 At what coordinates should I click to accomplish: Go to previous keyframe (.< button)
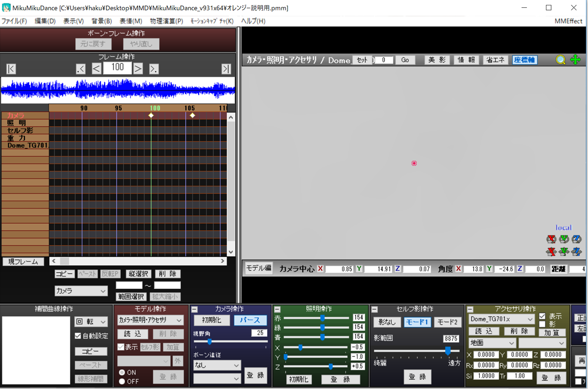pyautogui.click(x=81, y=69)
